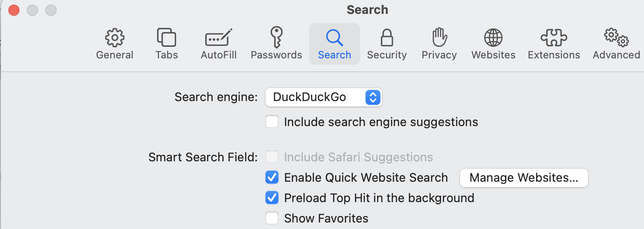Viewport: 644px width, 229px height.
Task: Enable Include search engine suggestions
Action: 272,122
